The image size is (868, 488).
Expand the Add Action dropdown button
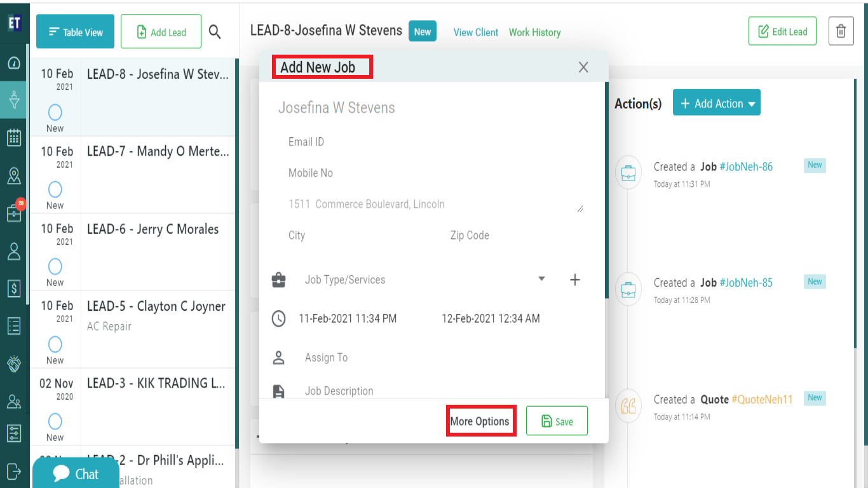[717, 103]
